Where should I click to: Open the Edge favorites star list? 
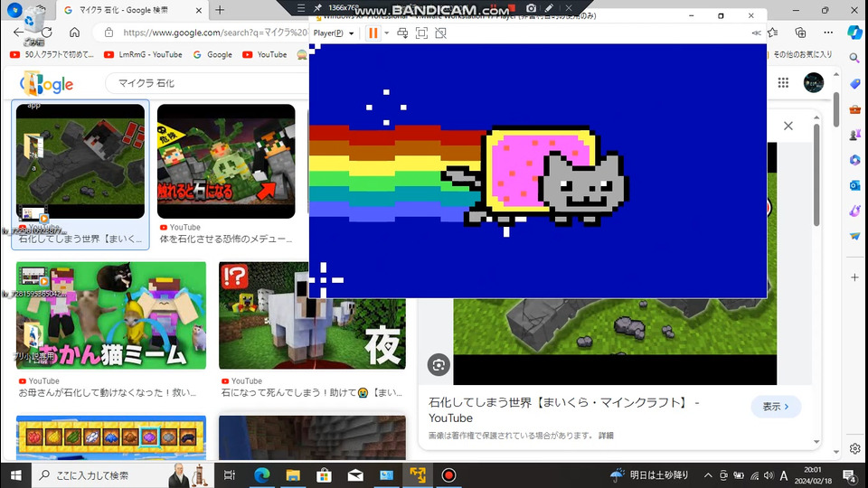(x=773, y=33)
